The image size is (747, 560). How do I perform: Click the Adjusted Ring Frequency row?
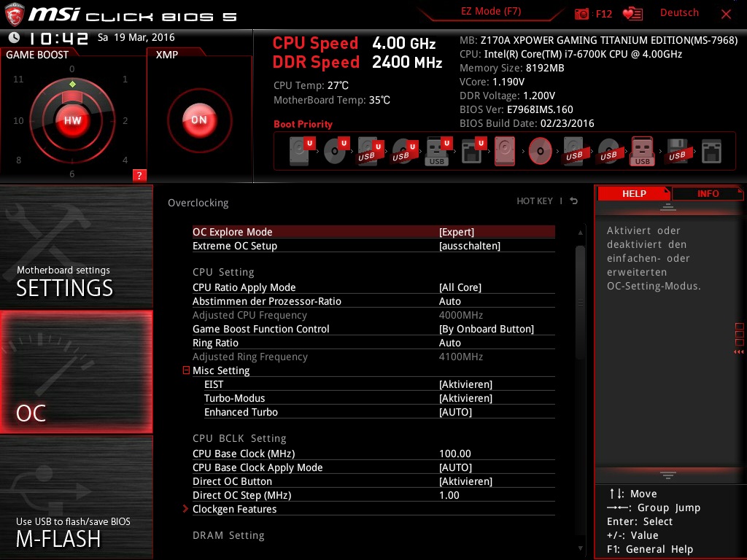373,357
